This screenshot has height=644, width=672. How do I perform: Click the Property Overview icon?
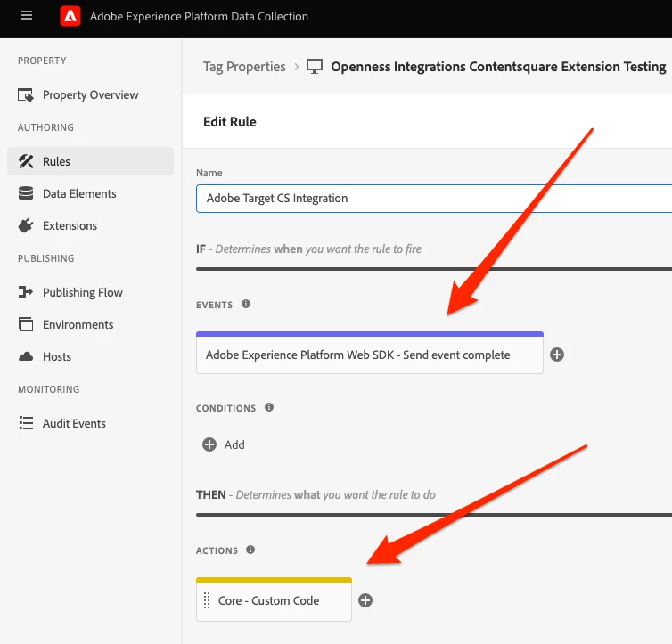click(26, 95)
